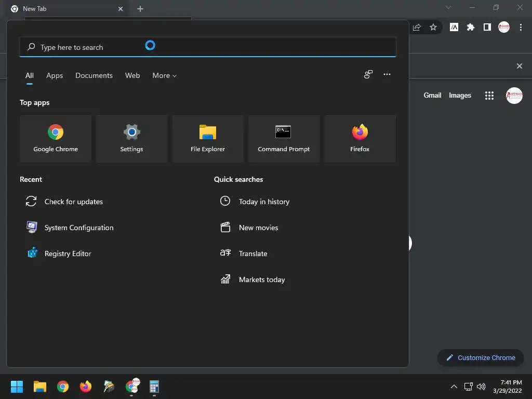This screenshot has width=532, height=399.
Task: Toggle Chrome side panel icon
Action: pyautogui.click(x=487, y=27)
